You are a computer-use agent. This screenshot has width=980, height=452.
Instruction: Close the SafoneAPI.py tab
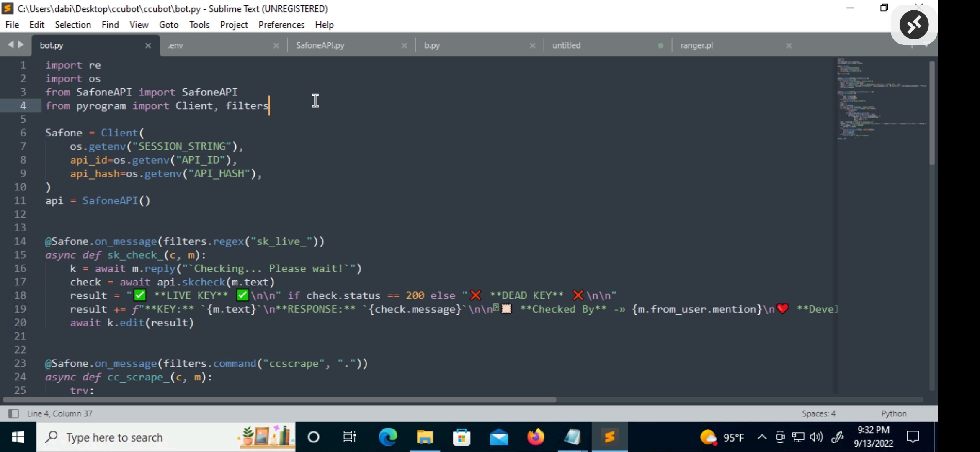coord(404,45)
